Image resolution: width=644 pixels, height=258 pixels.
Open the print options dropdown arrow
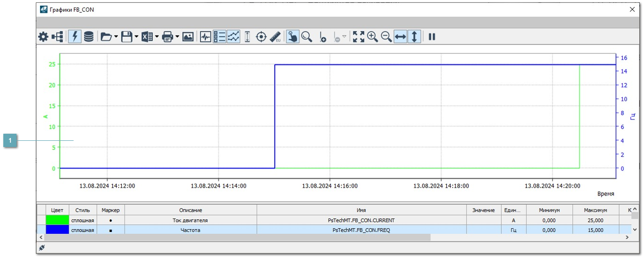coord(177,37)
